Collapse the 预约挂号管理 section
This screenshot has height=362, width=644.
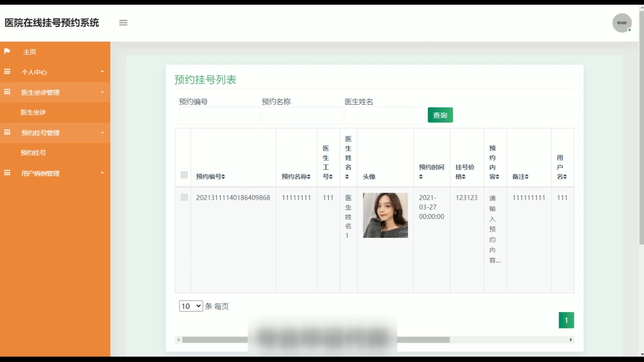102,133
